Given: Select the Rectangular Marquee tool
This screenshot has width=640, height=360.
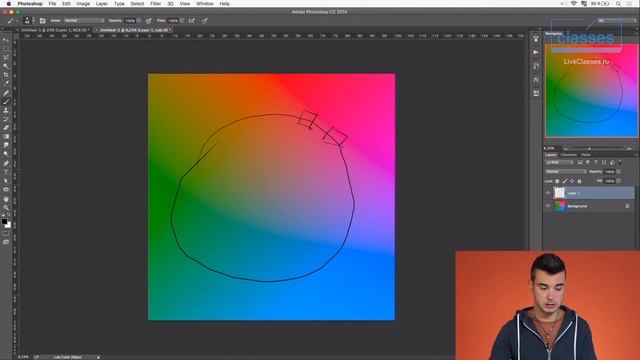Looking at the screenshot, I should pos(6,49).
